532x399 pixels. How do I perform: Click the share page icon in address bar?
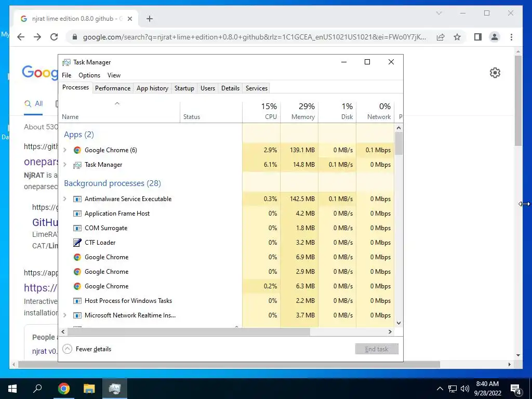click(x=441, y=37)
